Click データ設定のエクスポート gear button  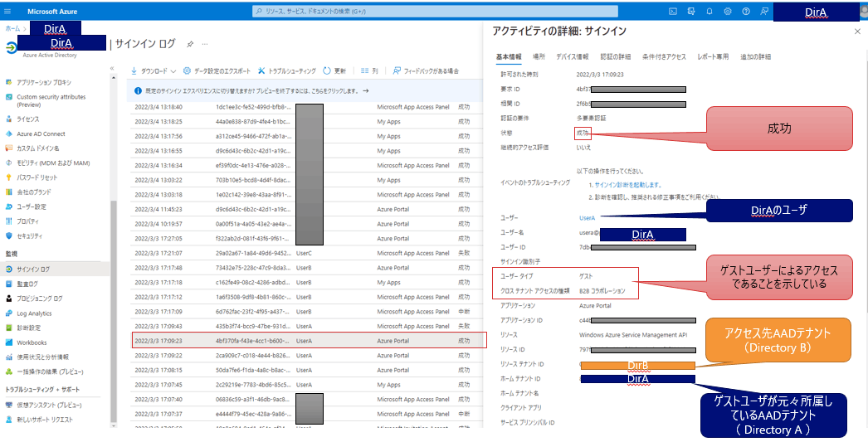click(217, 71)
